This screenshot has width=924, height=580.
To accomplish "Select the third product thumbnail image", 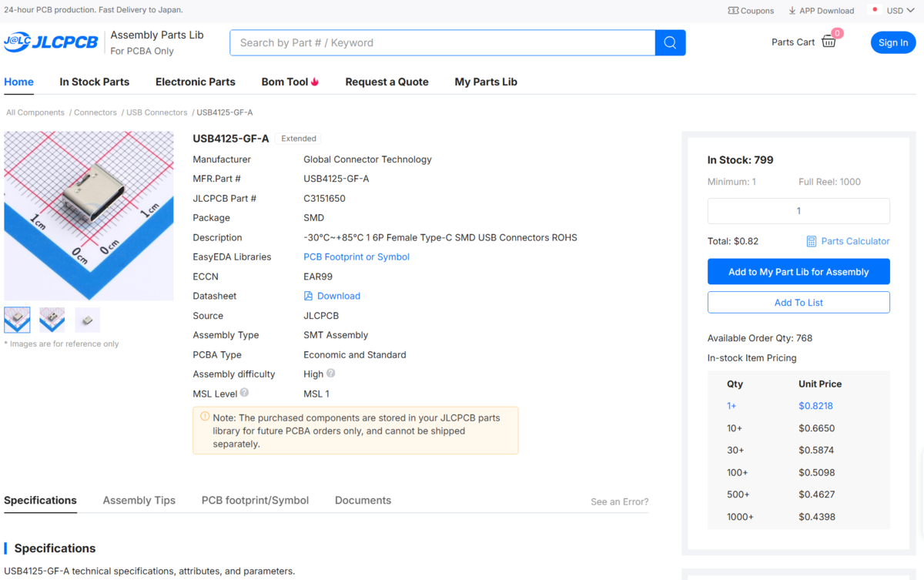I will click(88, 320).
